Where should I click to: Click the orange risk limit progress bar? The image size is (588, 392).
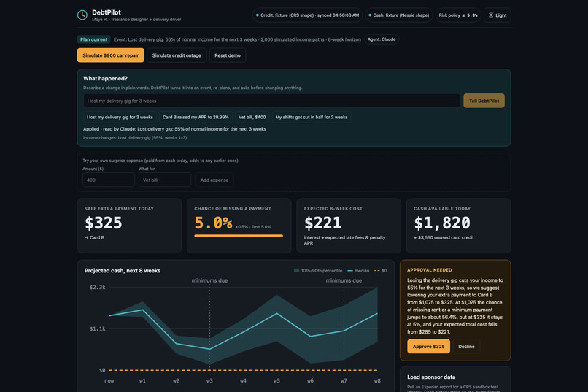239,236
